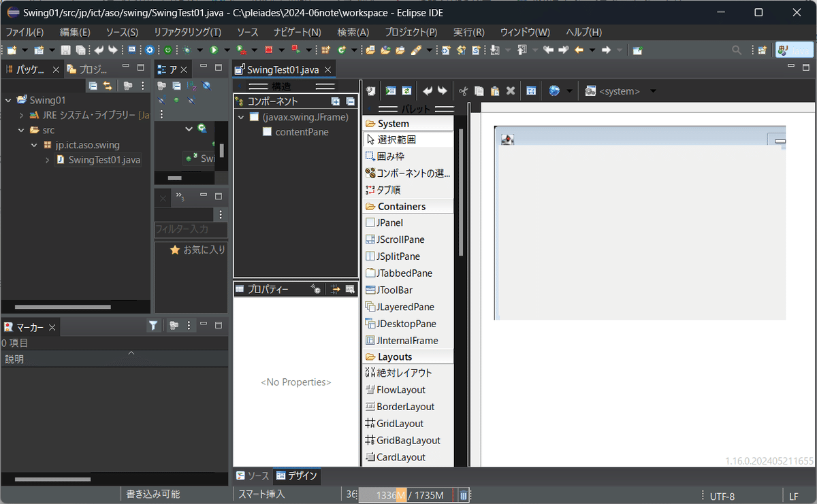Screen dimensions: 817x504
Task: Open the <system> look and feel dropdown
Action: tap(653, 91)
